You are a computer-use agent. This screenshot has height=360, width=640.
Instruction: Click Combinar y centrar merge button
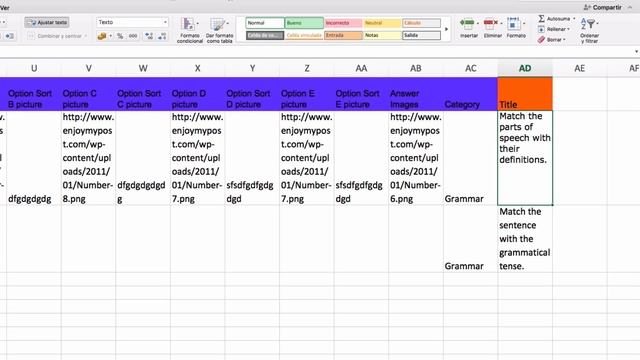click(x=57, y=36)
